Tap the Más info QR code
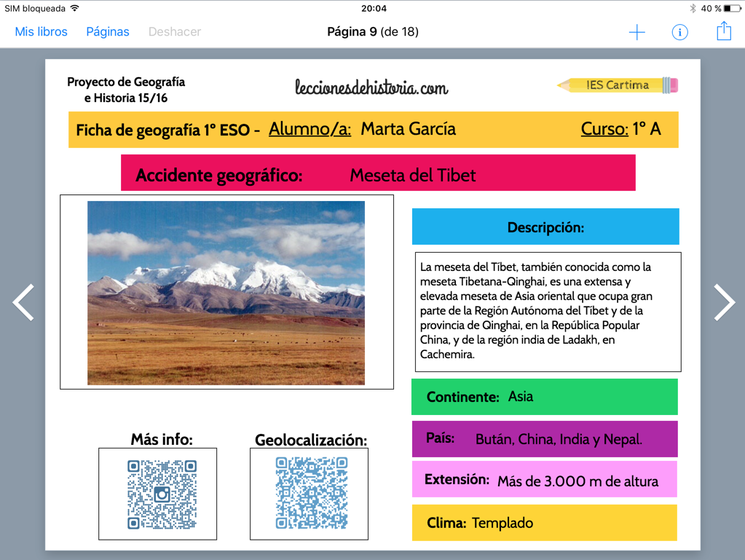This screenshot has width=745, height=560. pyautogui.click(x=162, y=494)
